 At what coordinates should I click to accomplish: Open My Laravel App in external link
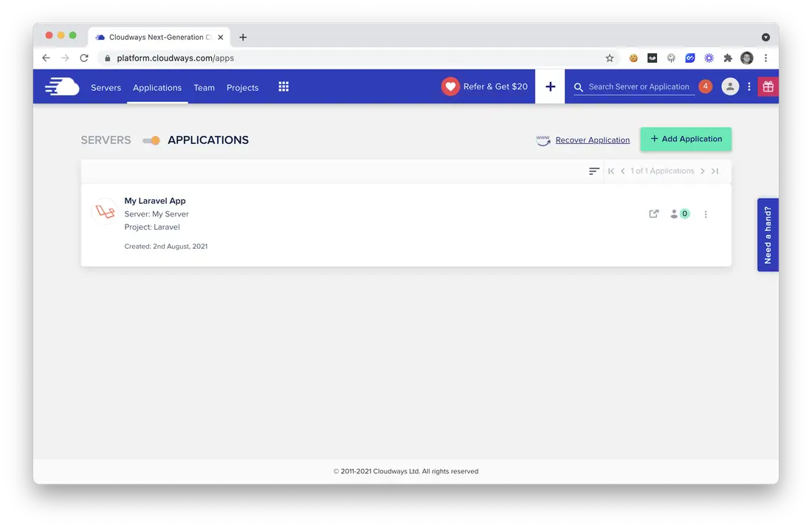point(653,213)
